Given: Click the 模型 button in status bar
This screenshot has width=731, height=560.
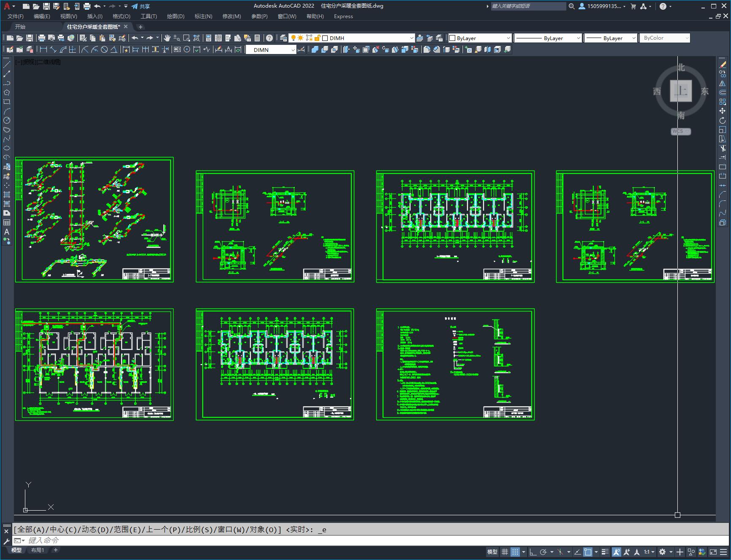Looking at the screenshot, I should [x=492, y=552].
